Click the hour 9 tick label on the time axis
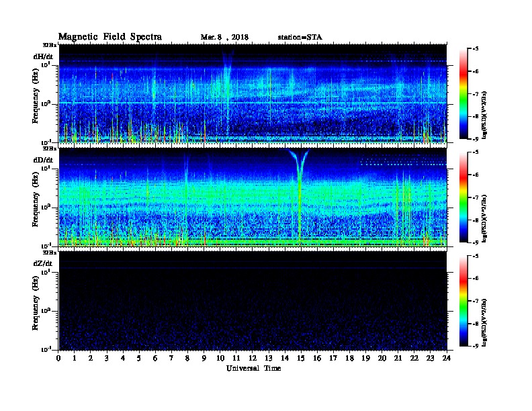 204,359
